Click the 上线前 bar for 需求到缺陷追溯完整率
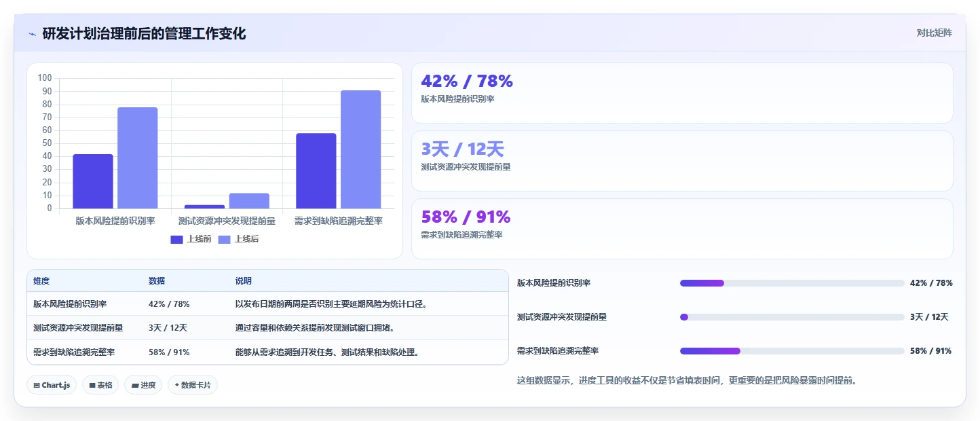The image size is (980, 421). tap(316, 171)
